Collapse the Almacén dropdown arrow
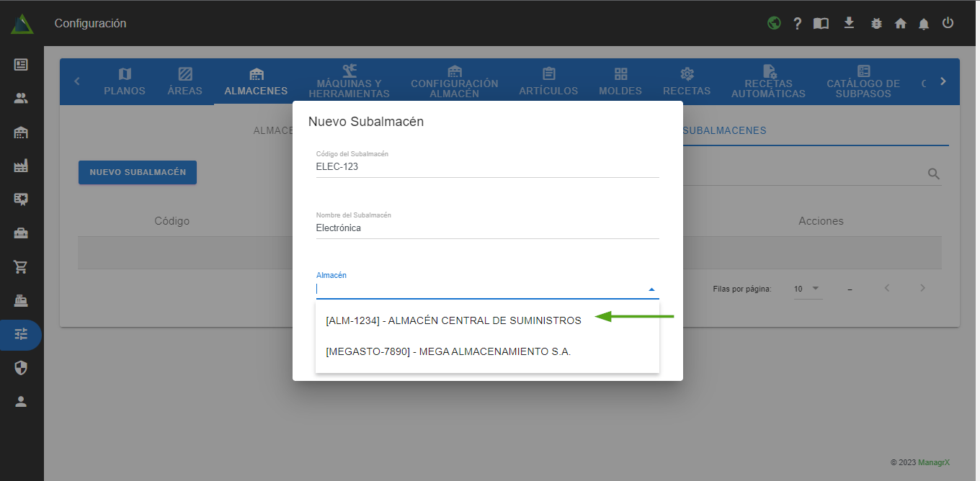This screenshot has height=481, width=980. (x=651, y=289)
